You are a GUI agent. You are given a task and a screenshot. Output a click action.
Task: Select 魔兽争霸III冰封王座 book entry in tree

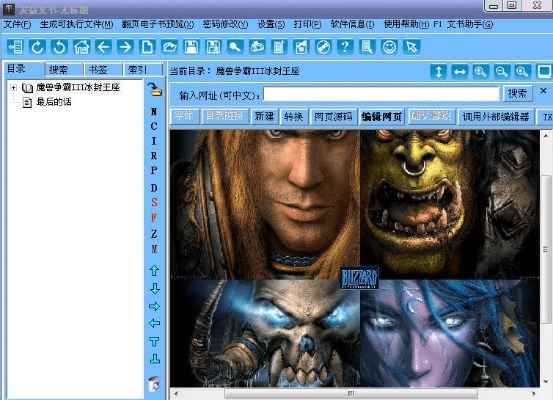(78, 87)
